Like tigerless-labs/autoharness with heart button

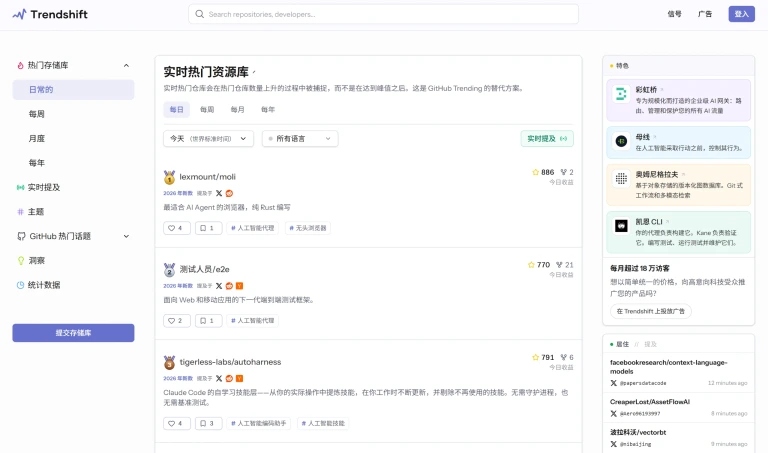[176, 423]
